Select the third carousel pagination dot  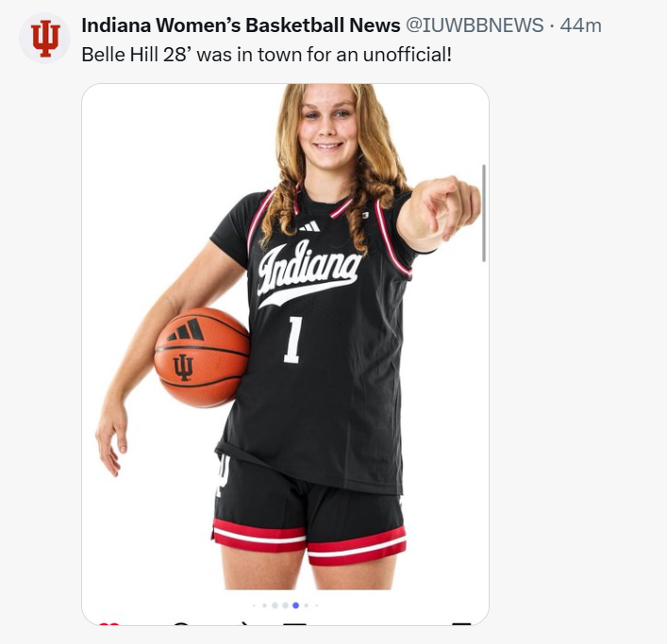pos(275,605)
